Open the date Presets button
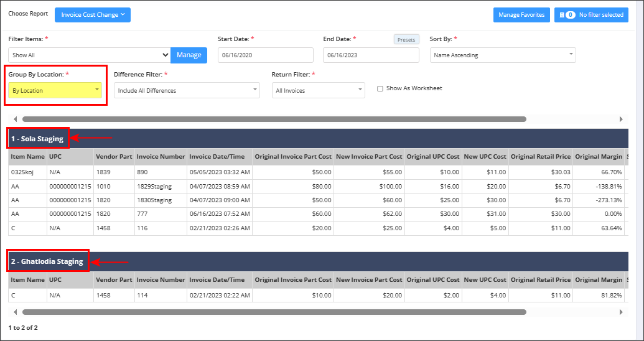The height and width of the screenshot is (341, 644). click(x=406, y=40)
